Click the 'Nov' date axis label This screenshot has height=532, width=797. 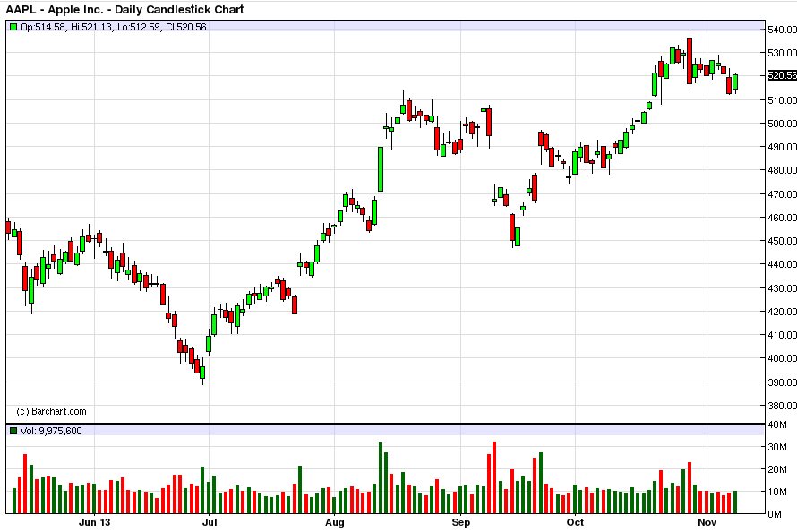point(707,522)
